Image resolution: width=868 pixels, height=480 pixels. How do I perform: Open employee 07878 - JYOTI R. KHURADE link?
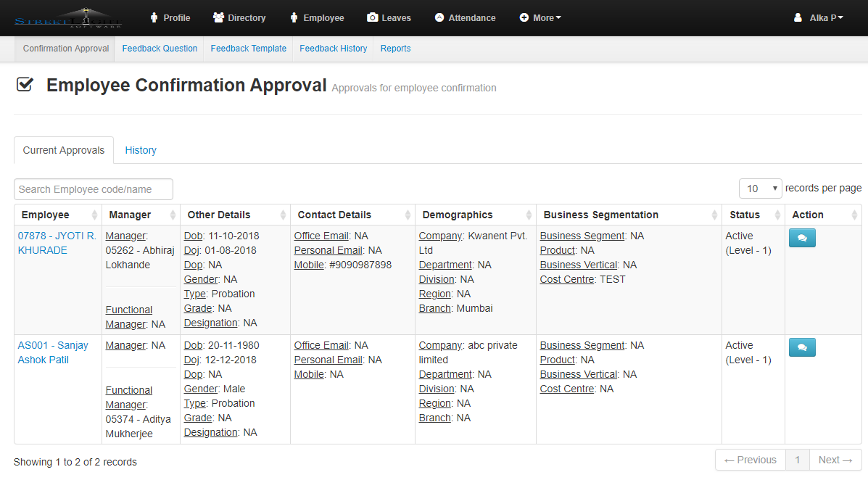(57, 243)
